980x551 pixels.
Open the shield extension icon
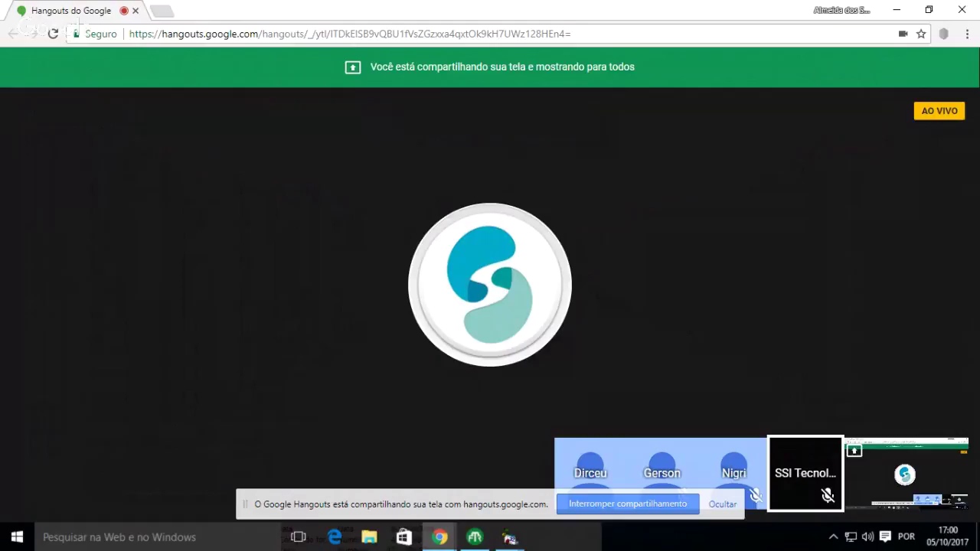coord(944,34)
